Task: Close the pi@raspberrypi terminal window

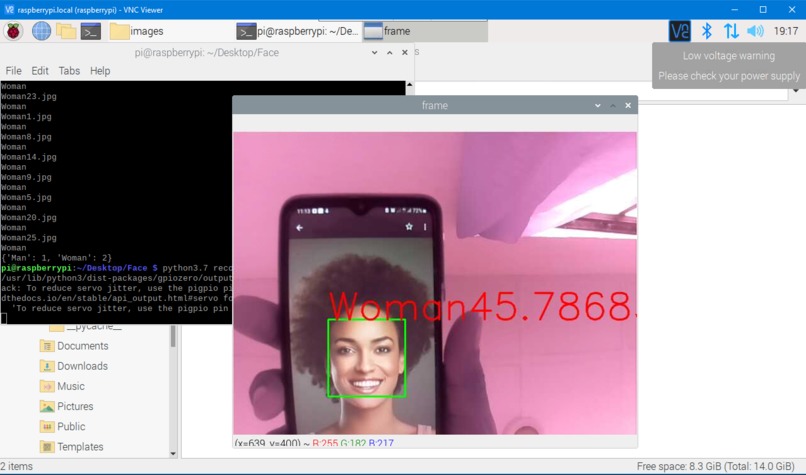Action: pos(405,52)
